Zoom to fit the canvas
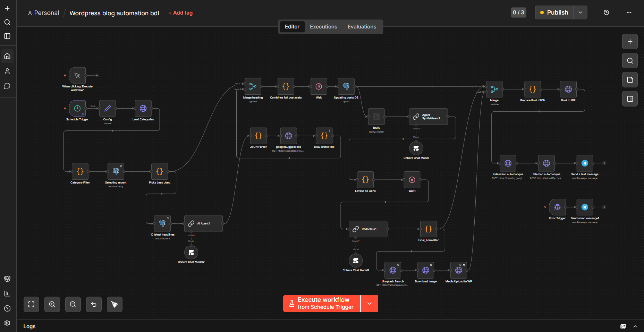 coord(31,304)
